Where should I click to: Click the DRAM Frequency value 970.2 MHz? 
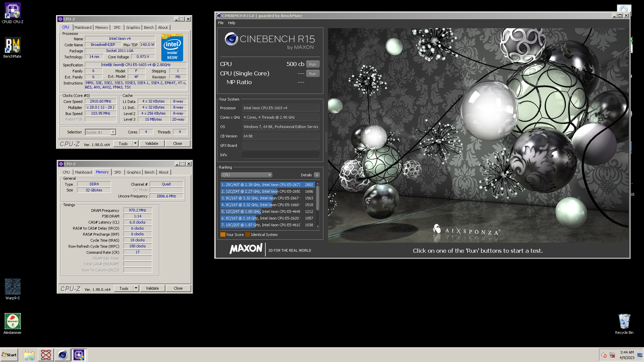tap(138, 210)
